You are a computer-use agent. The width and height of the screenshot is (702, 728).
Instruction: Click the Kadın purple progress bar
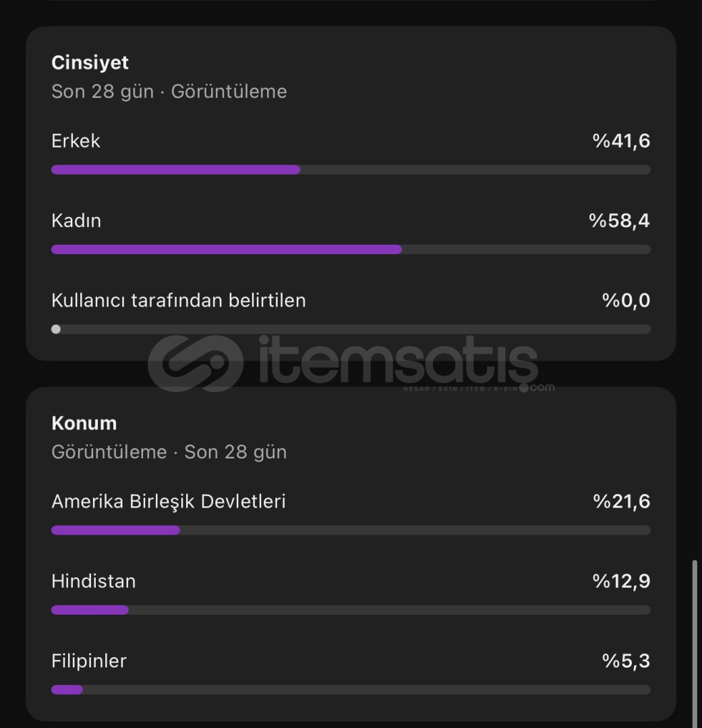226,249
